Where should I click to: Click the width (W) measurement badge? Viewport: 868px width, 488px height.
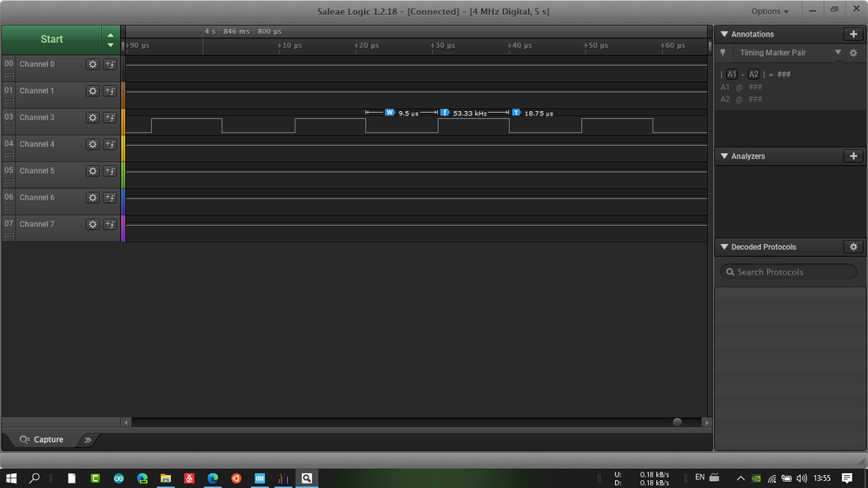click(x=389, y=112)
